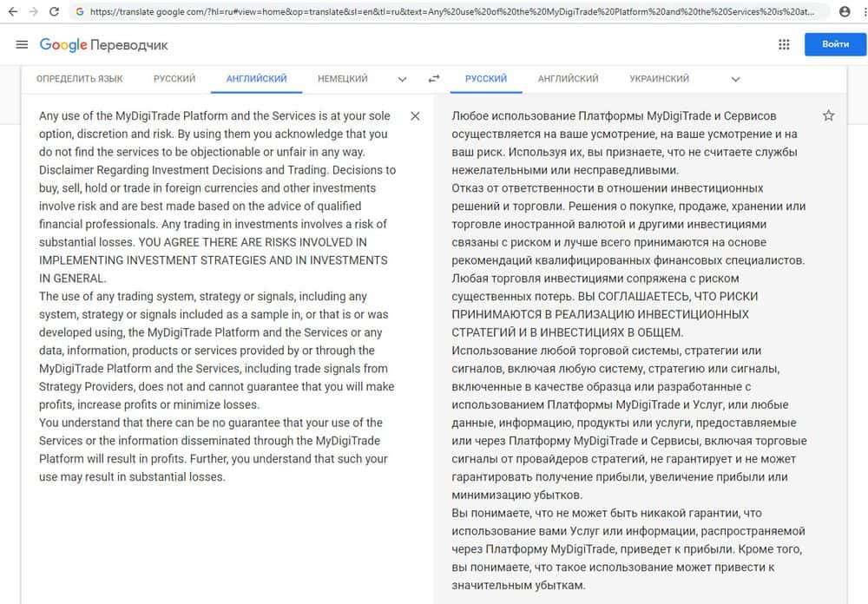Click the last line 'значительным убыткам.'
Viewport: 868px width, 604px height.
coord(518,585)
